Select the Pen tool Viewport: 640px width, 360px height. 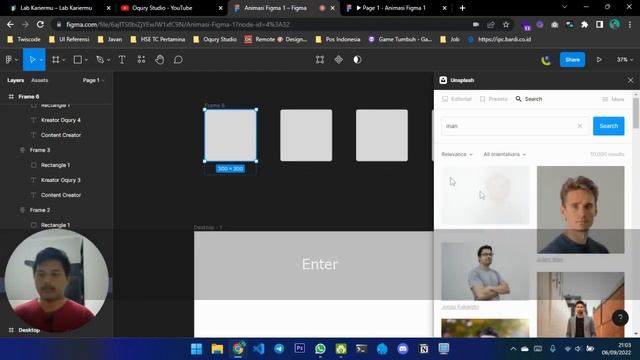[x=100, y=60]
